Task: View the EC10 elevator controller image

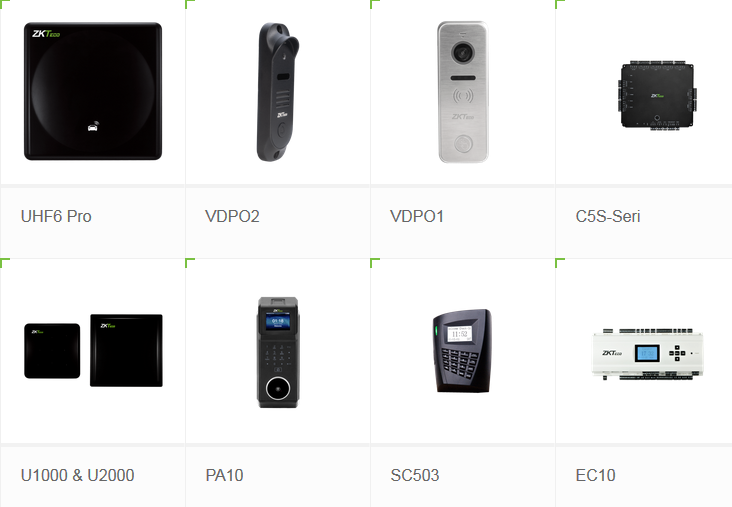Action: [648, 353]
